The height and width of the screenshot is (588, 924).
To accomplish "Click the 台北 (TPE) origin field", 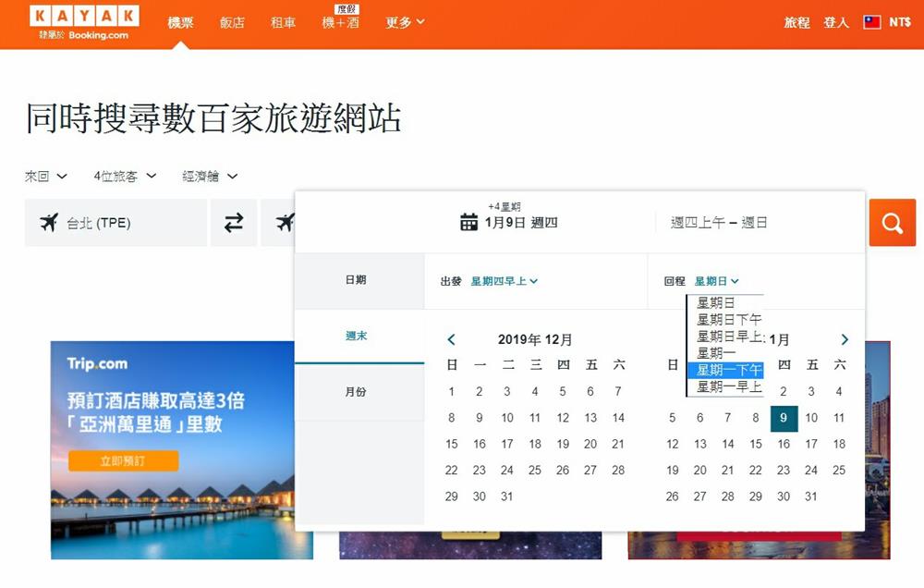I will [x=115, y=223].
